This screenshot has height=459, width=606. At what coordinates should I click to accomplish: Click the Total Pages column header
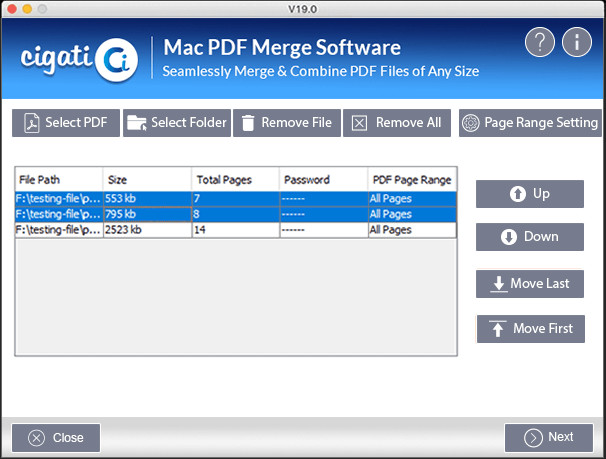pos(235,180)
